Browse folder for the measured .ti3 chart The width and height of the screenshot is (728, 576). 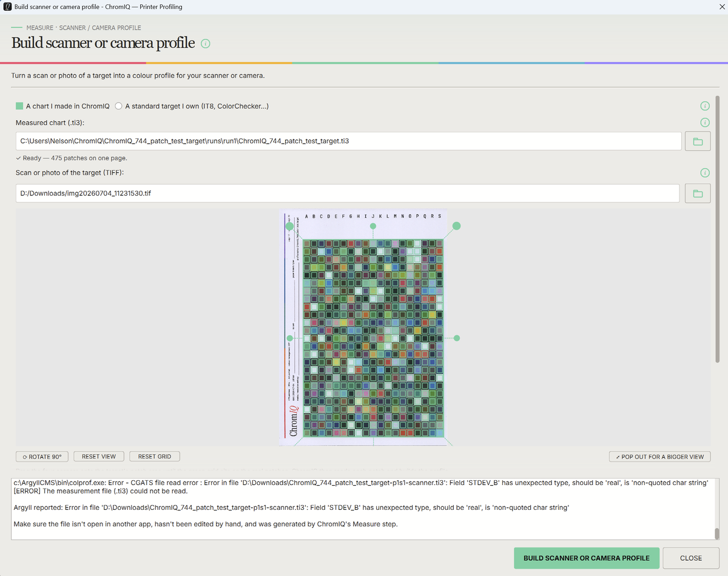point(698,141)
